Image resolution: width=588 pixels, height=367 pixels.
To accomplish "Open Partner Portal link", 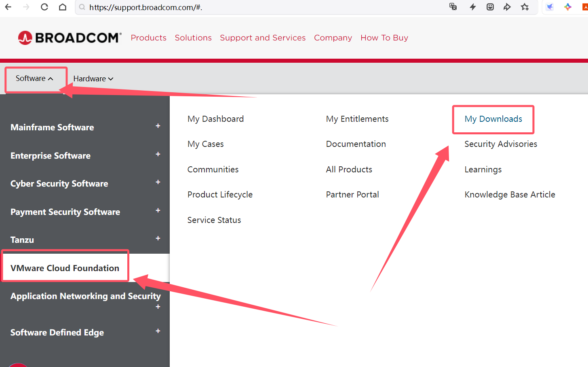I will click(352, 195).
